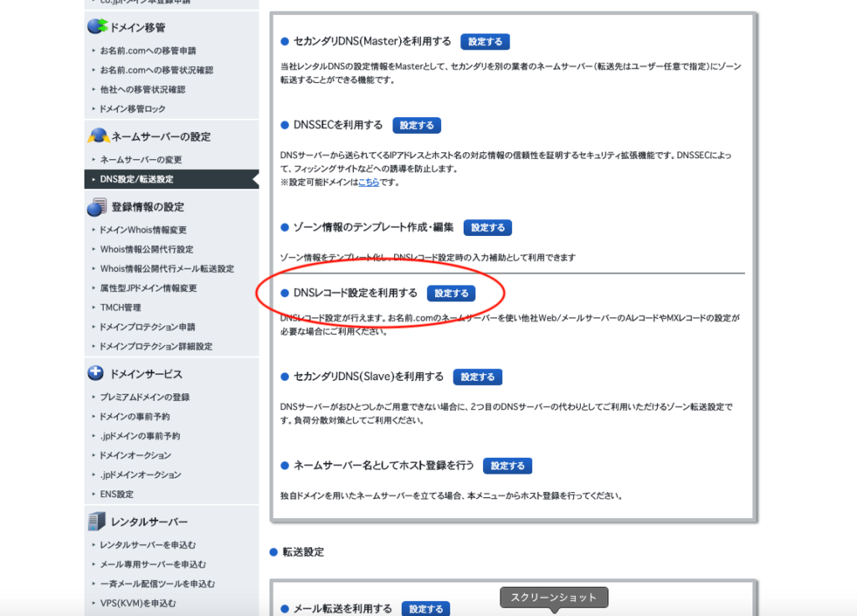
Task: Click the ドメイン移管 globe icon
Action: (97, 26)
